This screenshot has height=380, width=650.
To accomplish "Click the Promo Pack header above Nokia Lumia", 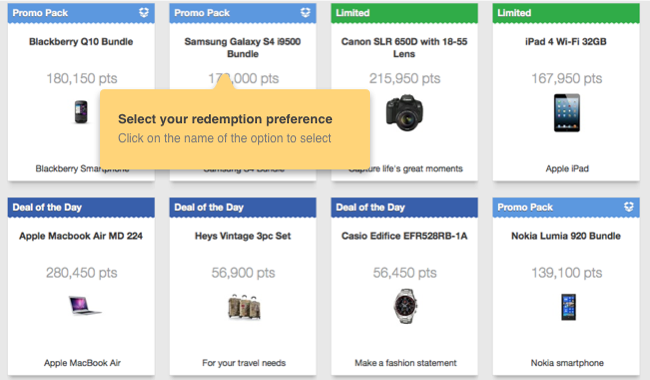I will point(566,207).
